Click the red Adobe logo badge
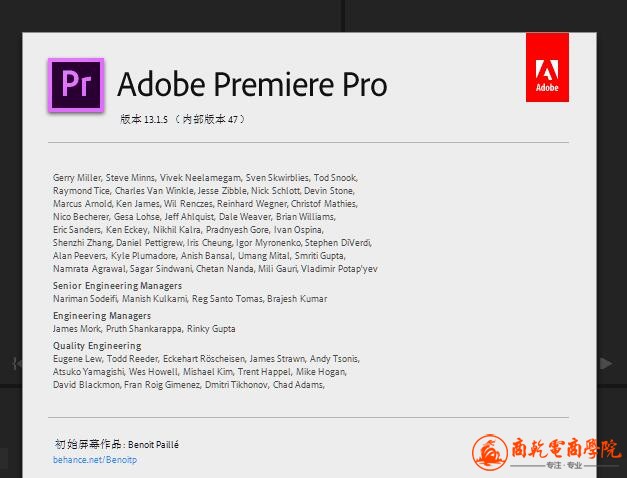Viewport: 627px width, 478px height. 547,68
